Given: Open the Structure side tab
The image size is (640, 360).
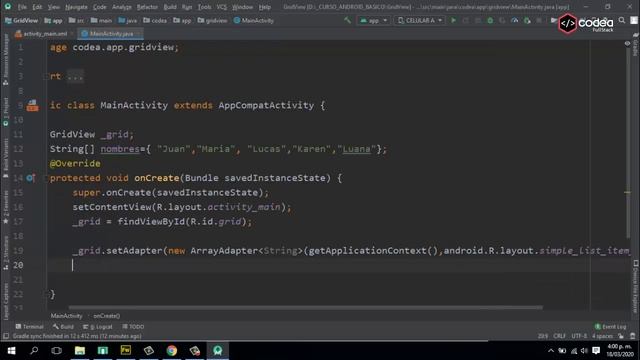Looking at the screenshot, I should point(6,253).
